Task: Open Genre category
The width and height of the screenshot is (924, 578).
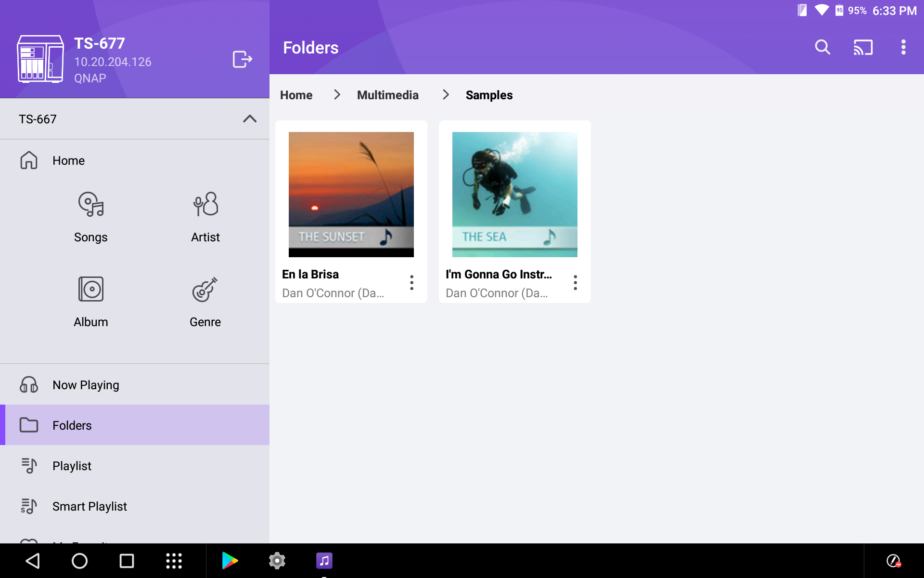Action: coord(205,302)
